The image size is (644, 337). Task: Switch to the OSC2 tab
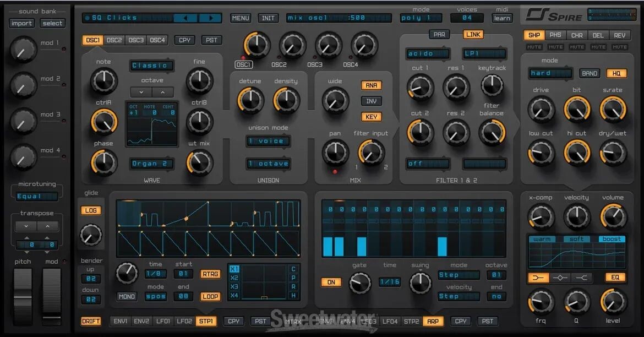click(x=114, y=40)
